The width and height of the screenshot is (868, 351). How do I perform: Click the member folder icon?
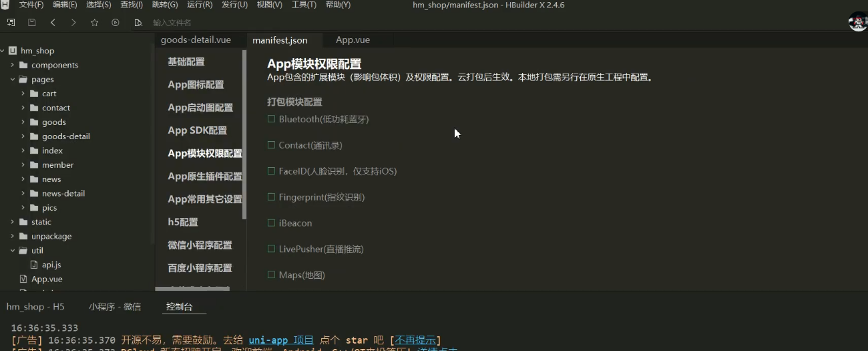(34, 165)
